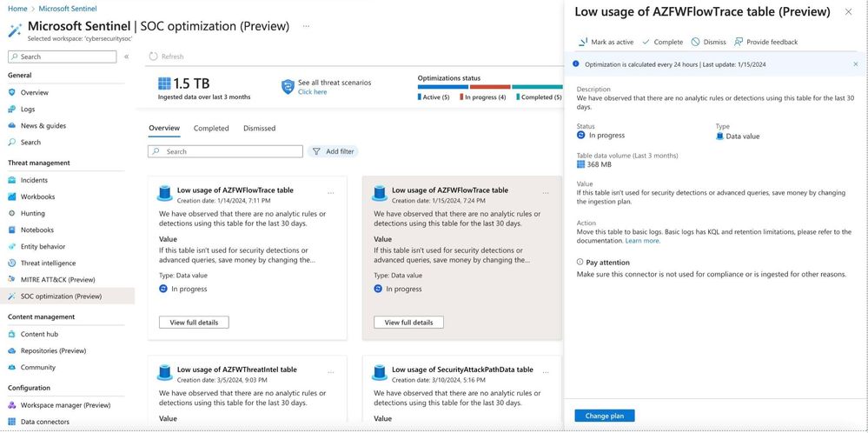Switch to the Dismissed tab
The image size is (868, 433).
pyautogui.click(x=259, y=128)
